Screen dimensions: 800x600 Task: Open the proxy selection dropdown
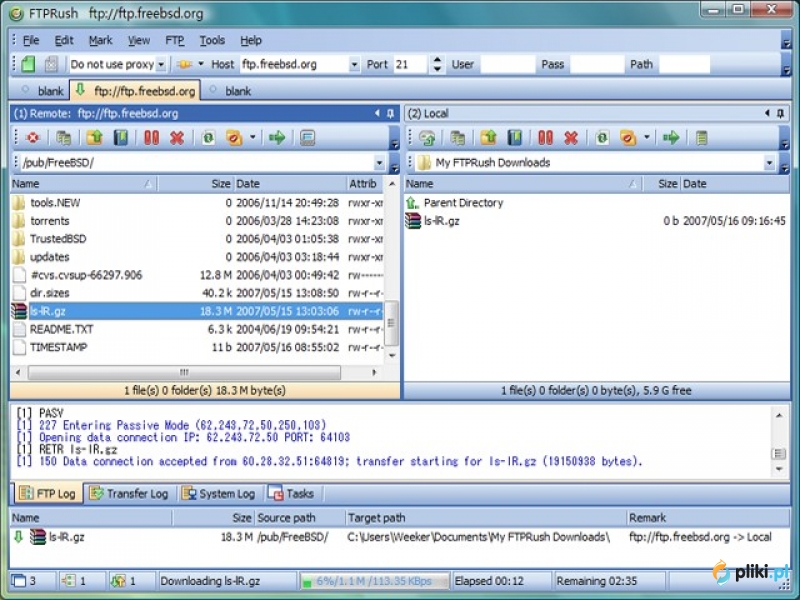point(161,65)
